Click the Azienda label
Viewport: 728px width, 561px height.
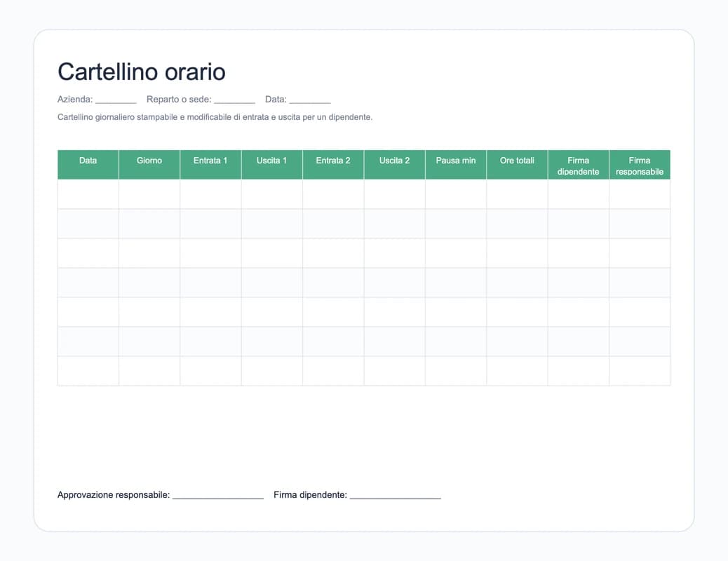[x=75, y=100]
